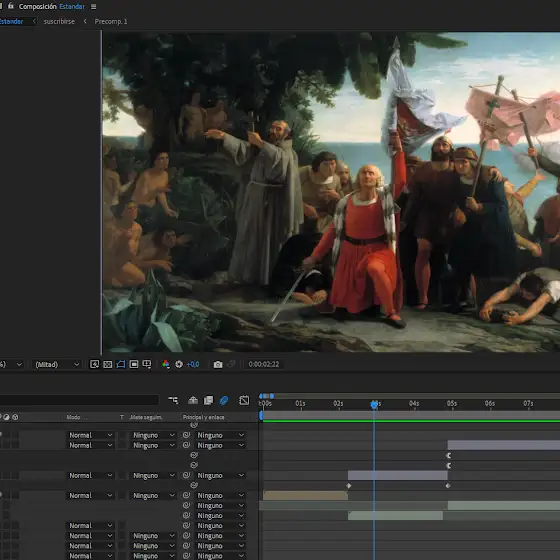
Task: Click the +0,0 exposure value
Action: point(193,364)
